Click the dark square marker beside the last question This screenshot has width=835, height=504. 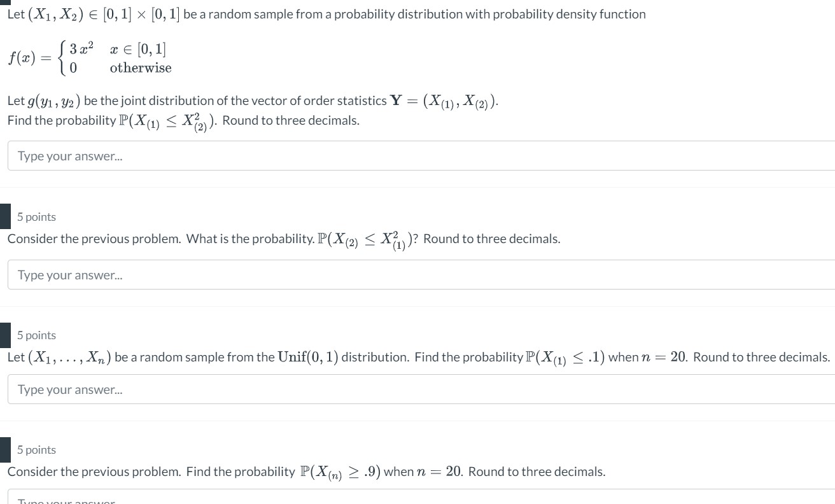(x=5, y=450)
